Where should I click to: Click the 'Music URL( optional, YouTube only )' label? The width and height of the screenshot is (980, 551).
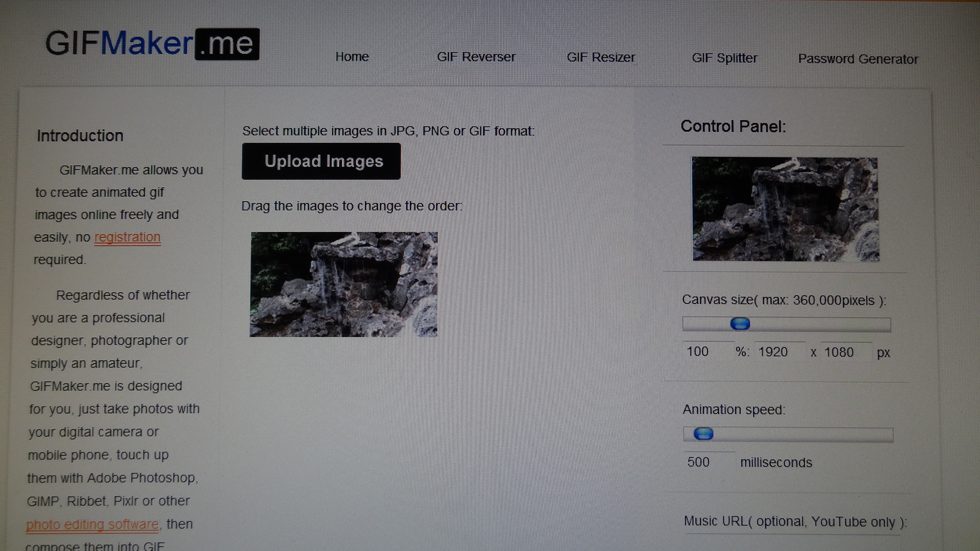point(795,522)
